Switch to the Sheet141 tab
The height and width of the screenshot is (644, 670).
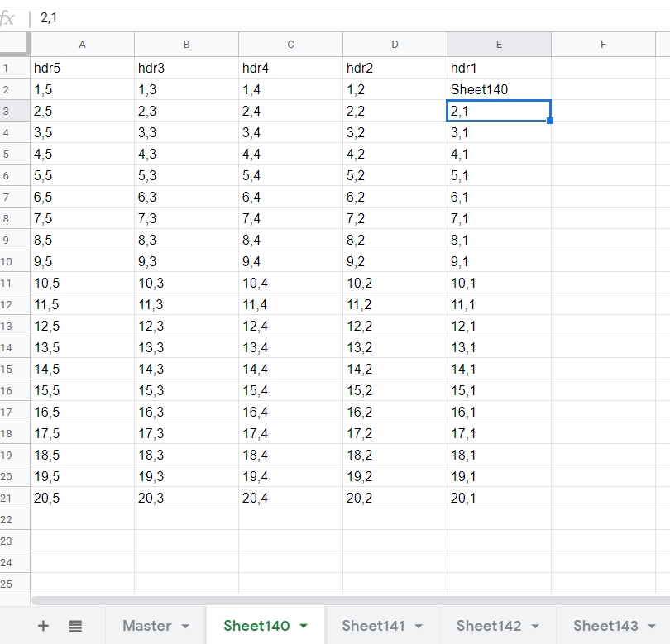(373, 626)
